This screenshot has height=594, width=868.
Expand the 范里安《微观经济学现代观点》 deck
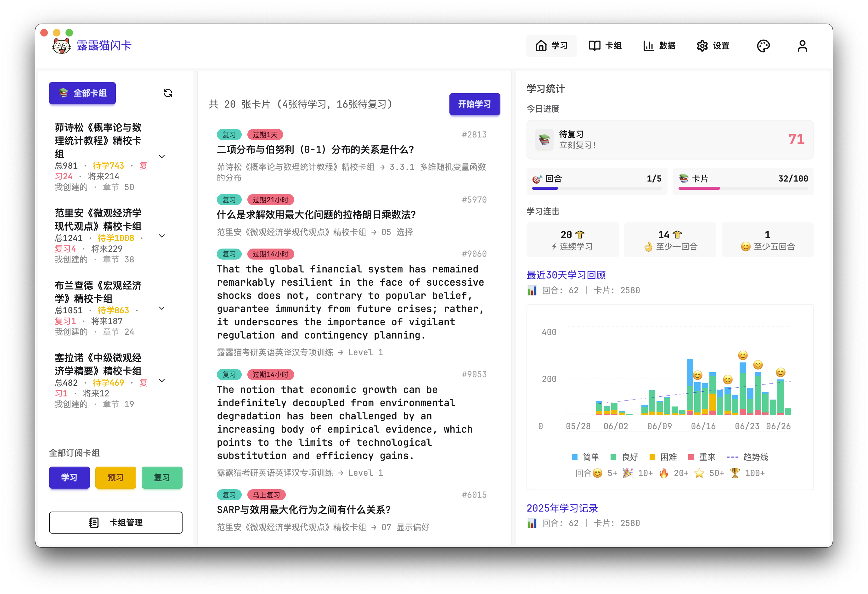(162, 236)
